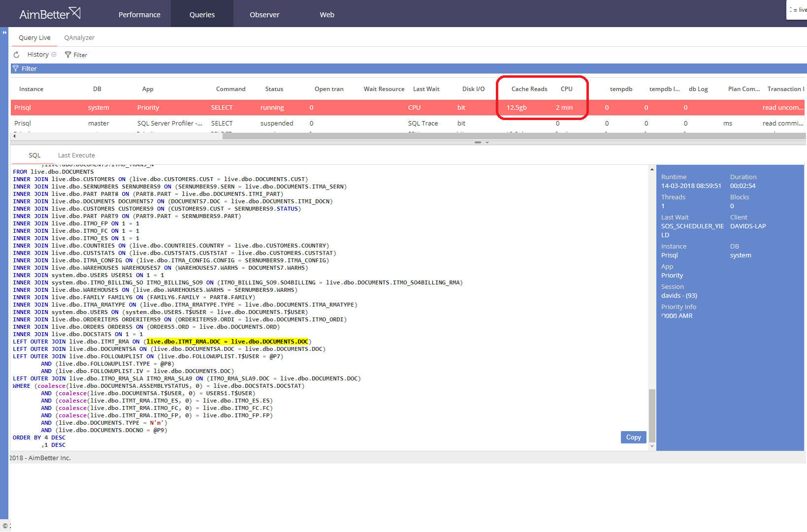Sort by DB column header

click(x=97, y=89)
